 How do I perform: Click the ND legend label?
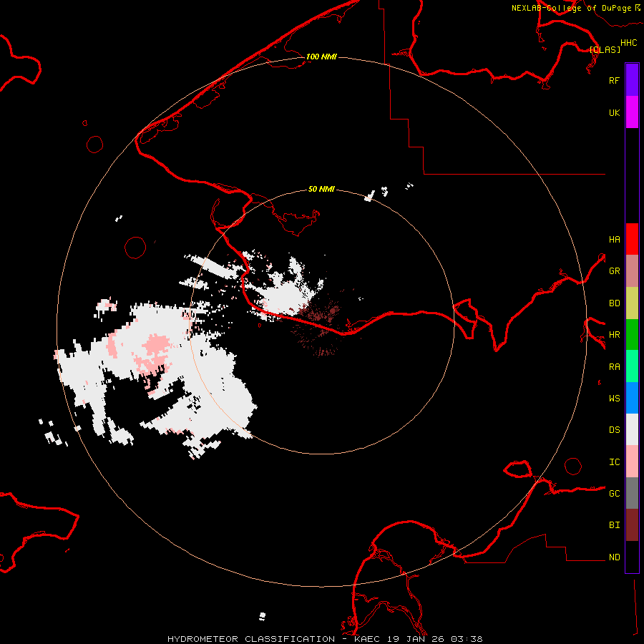coord(614,557)
